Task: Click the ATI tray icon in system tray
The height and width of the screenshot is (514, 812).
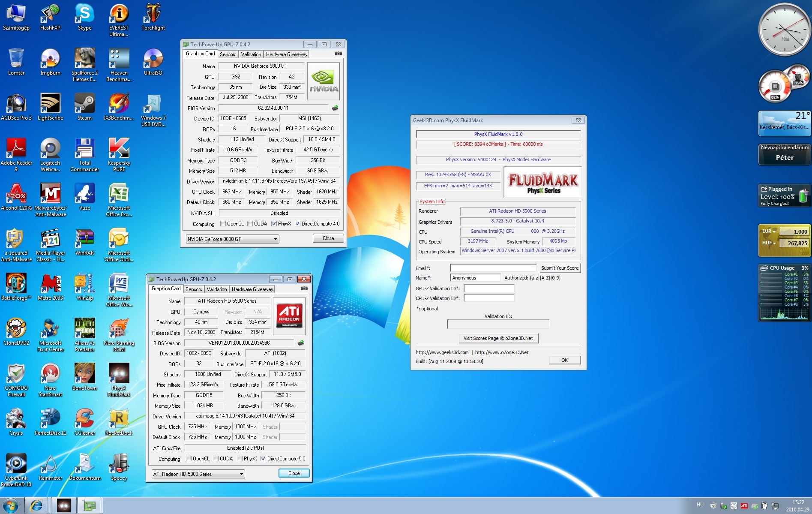Action: 744,506
